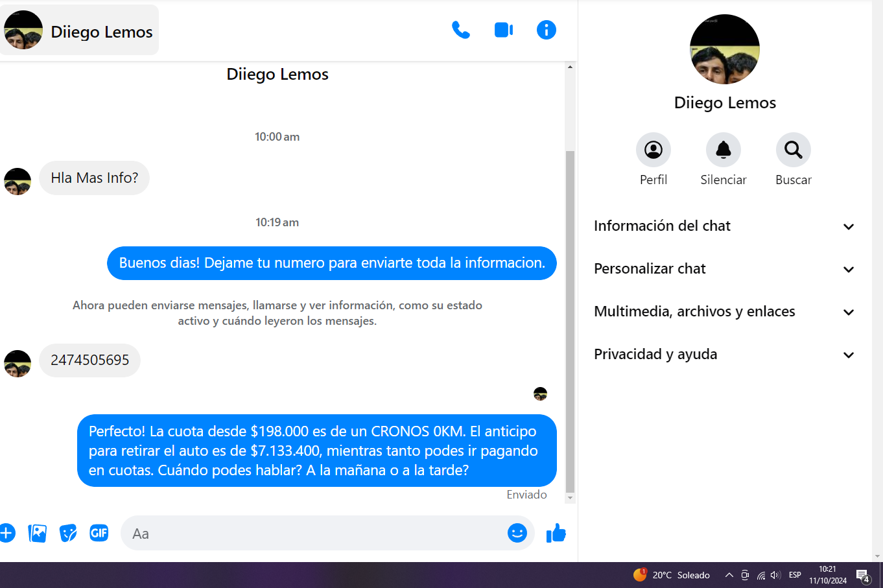Click the avatar beside "Hla Mas Info?"

[18, 182]
